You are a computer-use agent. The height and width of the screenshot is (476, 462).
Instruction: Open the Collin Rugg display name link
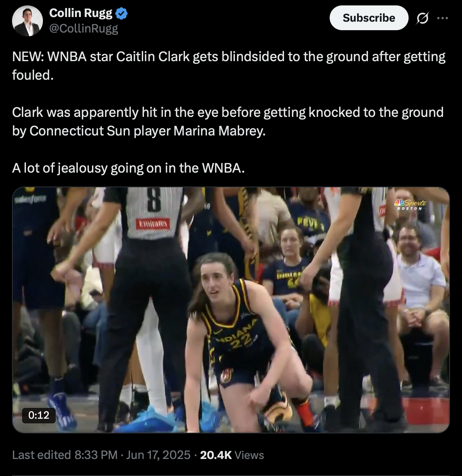[81, 13]
